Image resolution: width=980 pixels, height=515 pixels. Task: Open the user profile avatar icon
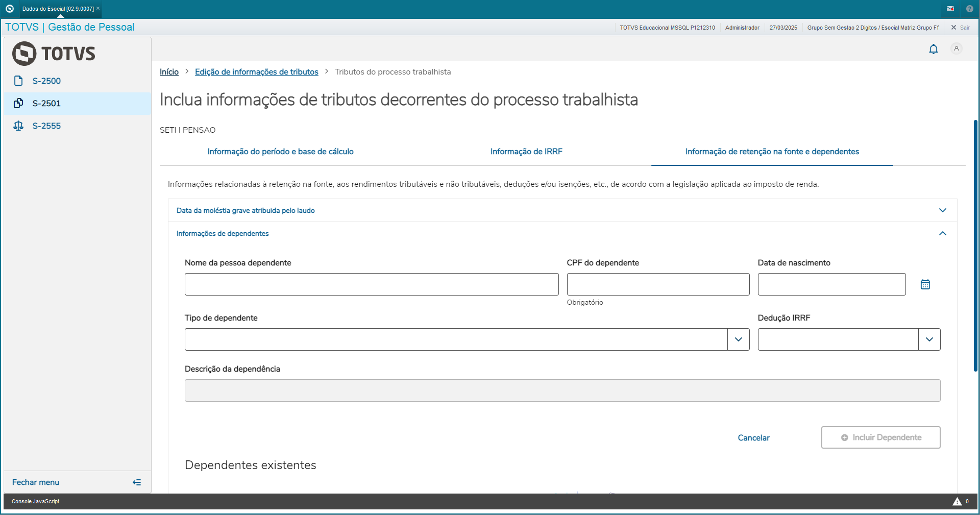point(956,49)
